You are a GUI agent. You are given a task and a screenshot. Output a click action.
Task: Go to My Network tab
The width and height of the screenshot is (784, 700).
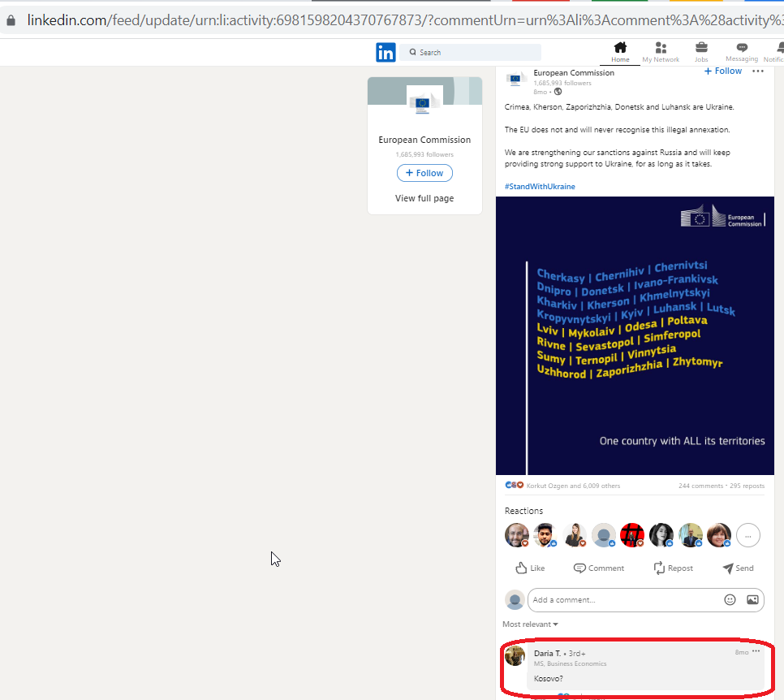661,52
